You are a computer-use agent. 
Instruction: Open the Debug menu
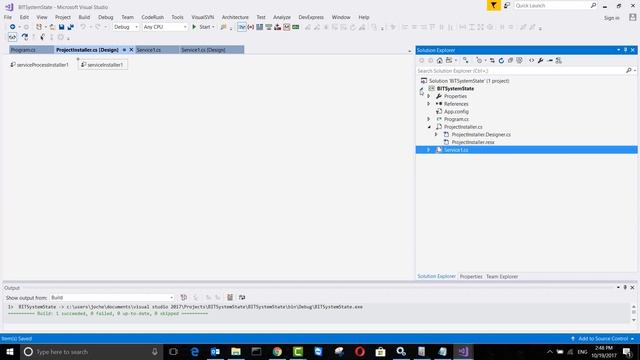(x=105, y=17)
